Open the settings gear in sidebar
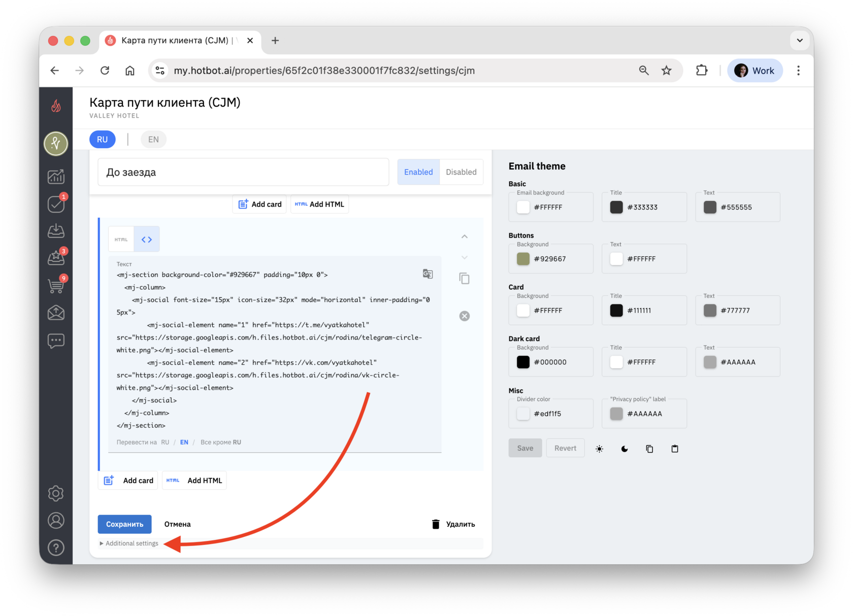Screen dimensions: 853x616 (x=56, y=493)
